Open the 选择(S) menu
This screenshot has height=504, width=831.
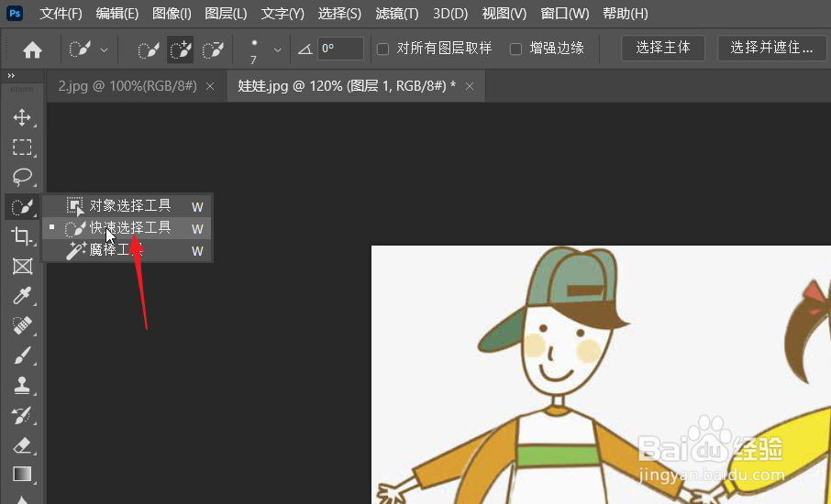tap(339, 13)
